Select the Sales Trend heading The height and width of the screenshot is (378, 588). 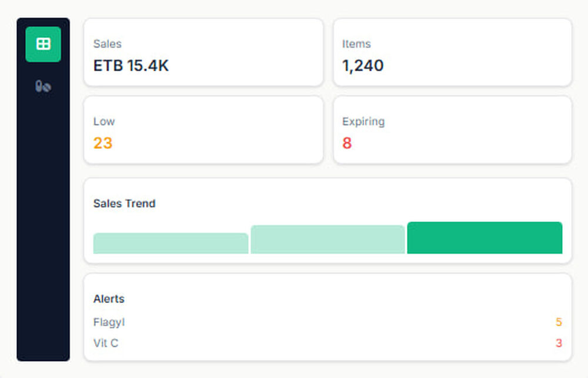pos(125,203)
